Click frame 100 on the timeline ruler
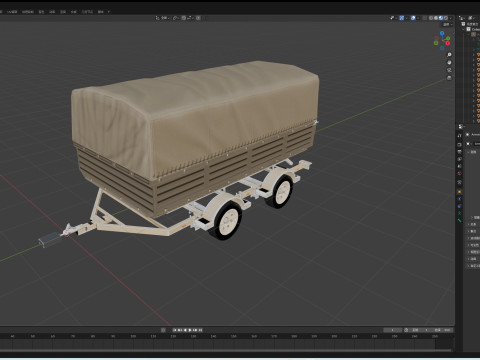This screenshot has width=480, height=360. tap(133, 336)
